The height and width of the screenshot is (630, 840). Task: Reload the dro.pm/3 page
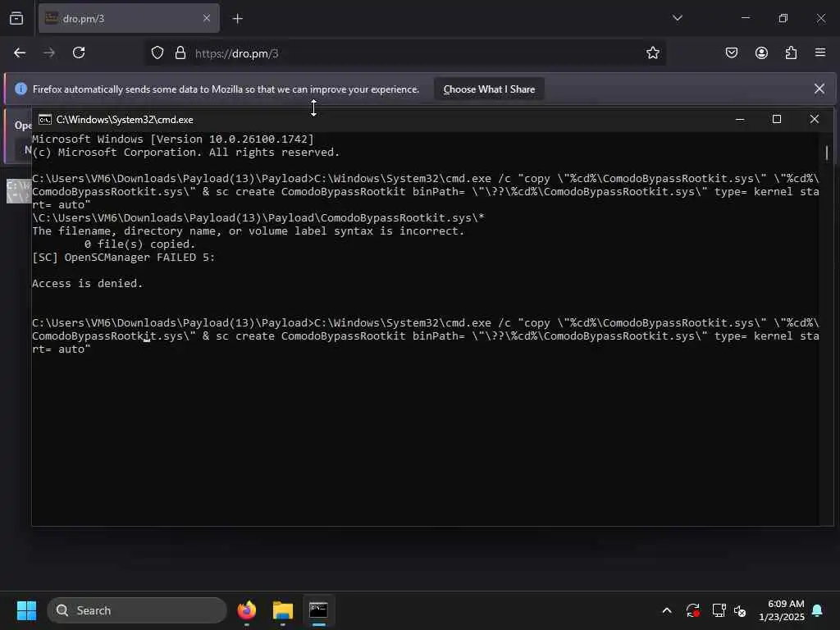click(79, 52)
